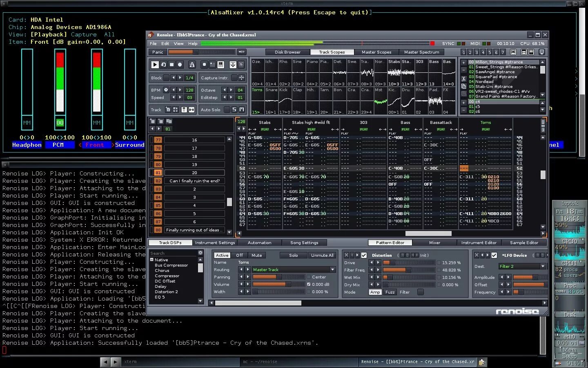Click the quantize grid-dots icon
Screen dimensions: 588x368
coord(212,65)
